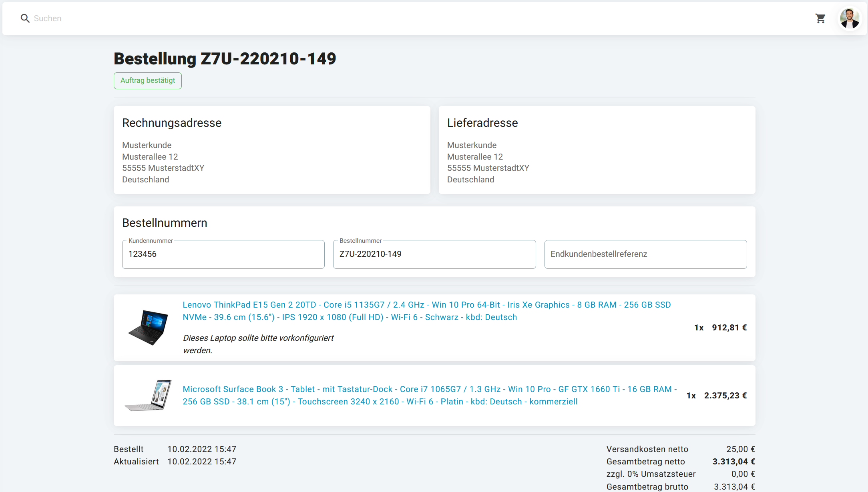
Task: Click into the Kundennummer field
Action: (223, 254)
